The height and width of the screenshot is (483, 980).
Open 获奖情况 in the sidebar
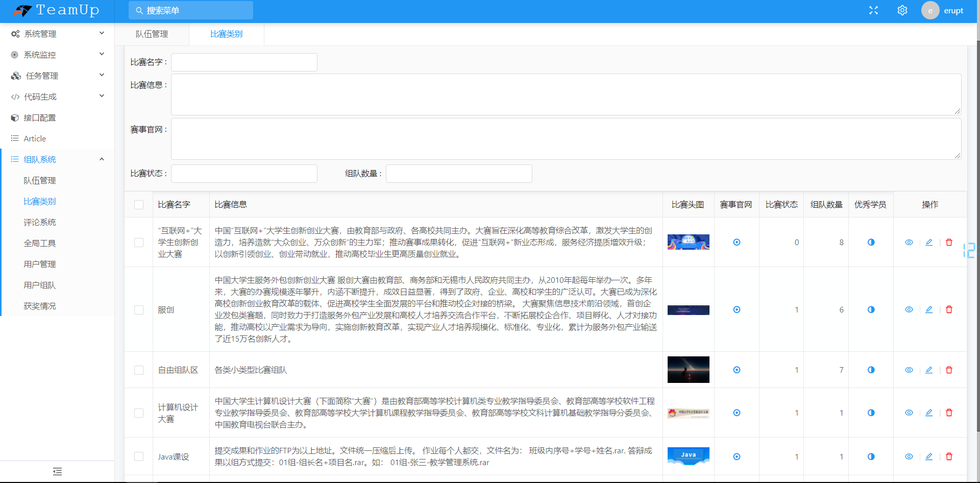(x=57, y=306)
